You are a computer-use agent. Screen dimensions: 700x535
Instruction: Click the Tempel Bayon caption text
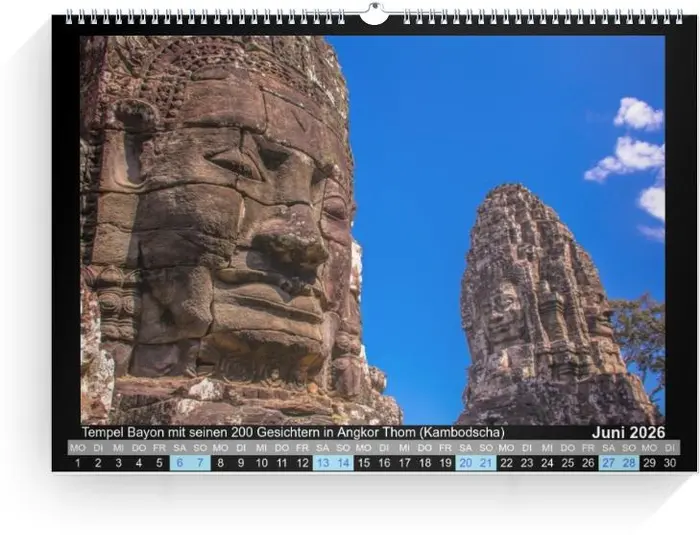click(292, 432)
